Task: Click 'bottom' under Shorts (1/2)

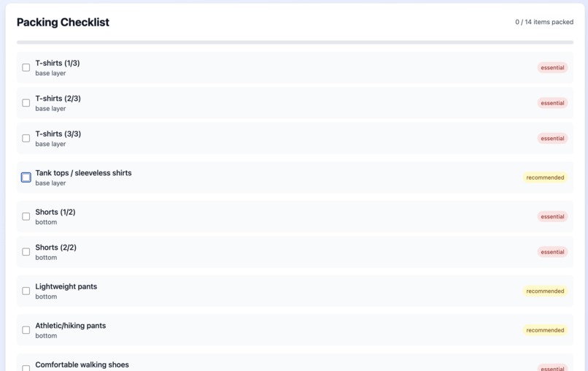Action: tap(46, 222)
